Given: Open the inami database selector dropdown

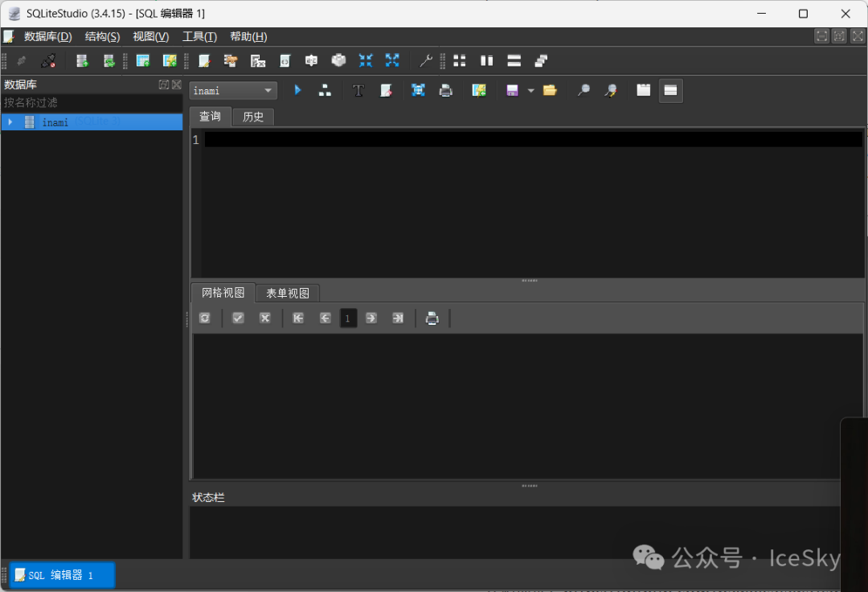Looking at the screenshot, I should pyautogui.click(x=233, y=91).
